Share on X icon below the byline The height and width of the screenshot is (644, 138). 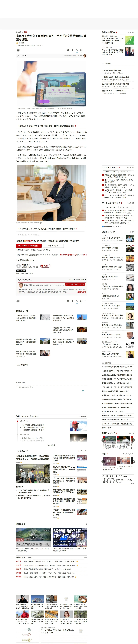tap(77, 50)
